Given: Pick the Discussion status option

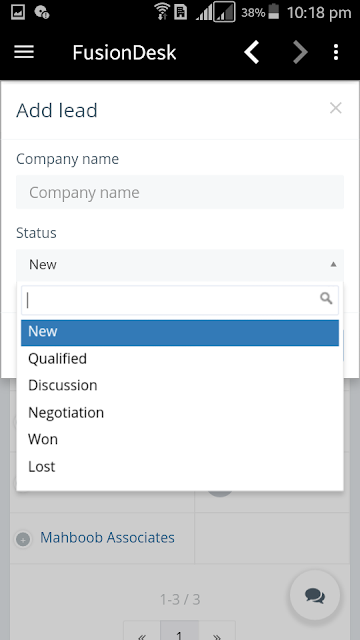Looking at the screenshot, I should [x=180, y=385].
